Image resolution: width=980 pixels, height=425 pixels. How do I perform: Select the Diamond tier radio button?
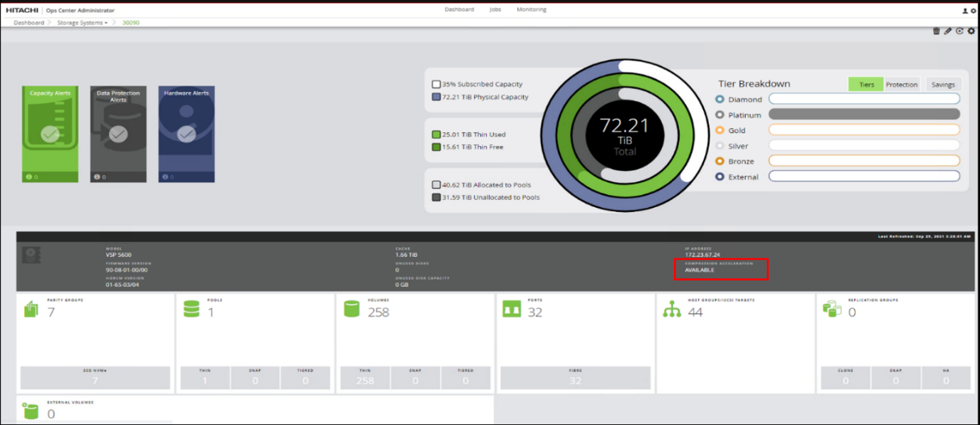(720, 99)
